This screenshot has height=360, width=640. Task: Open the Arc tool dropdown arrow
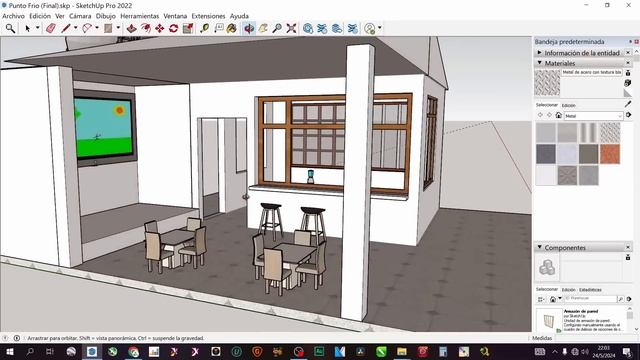coord(97,28)
